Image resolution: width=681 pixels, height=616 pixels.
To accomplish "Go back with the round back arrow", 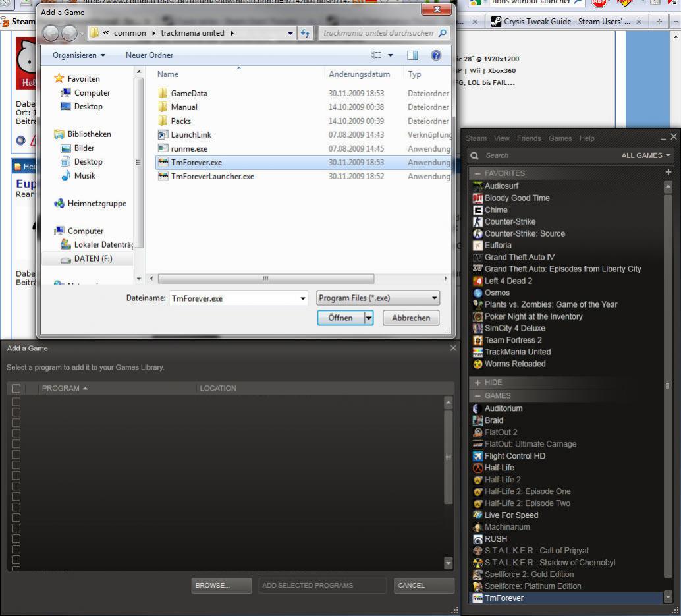I will point(51,33).
